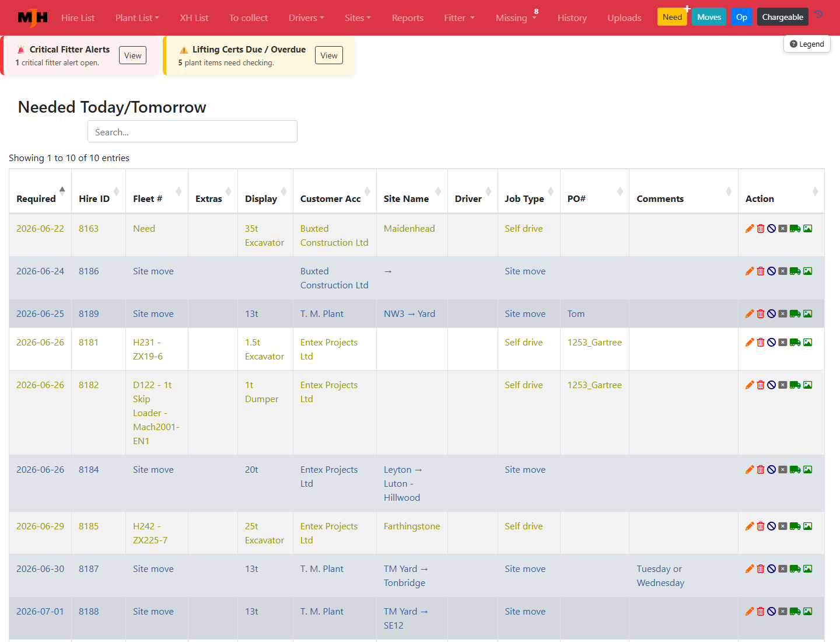Viewport: 840px width, 642px height.
Task: Open the Legend button
Action: (807, 44)
